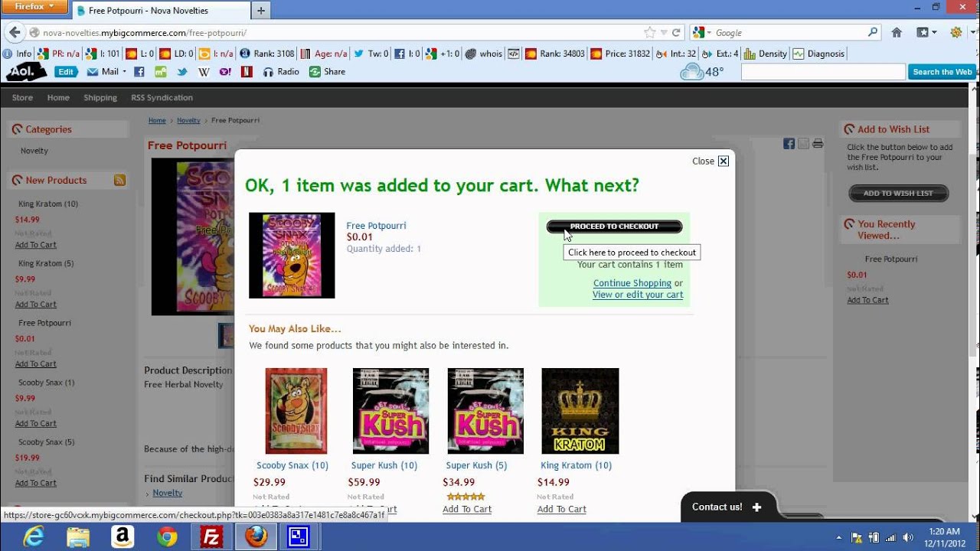Open the Wikipedia W icon in AOL toolbar
980x551 pixels.
pos(204,72)
